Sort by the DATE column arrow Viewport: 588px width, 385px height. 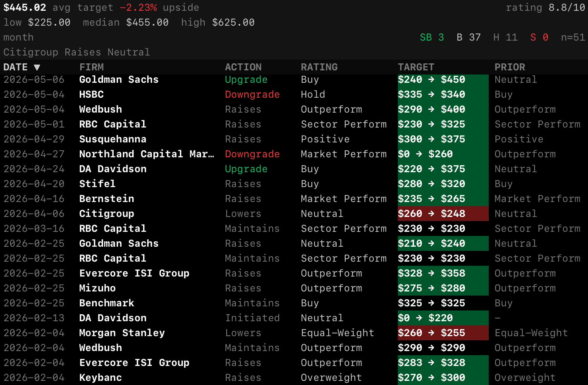coord(37,67)
